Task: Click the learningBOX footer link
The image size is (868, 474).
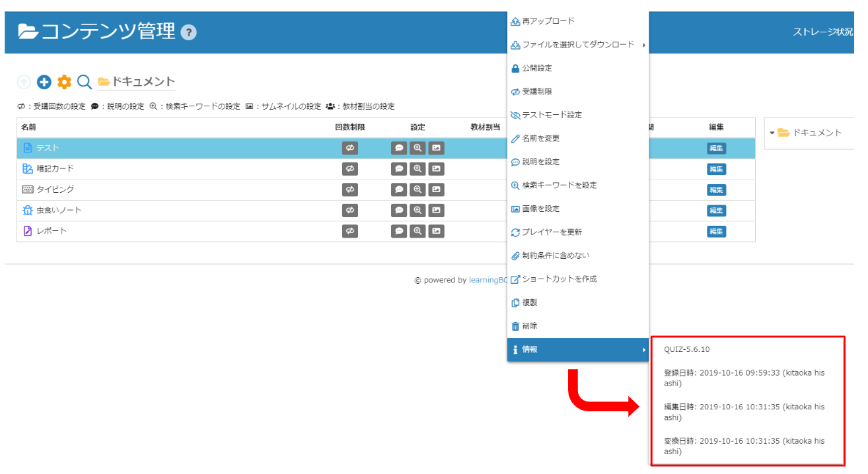Action: 488,280
